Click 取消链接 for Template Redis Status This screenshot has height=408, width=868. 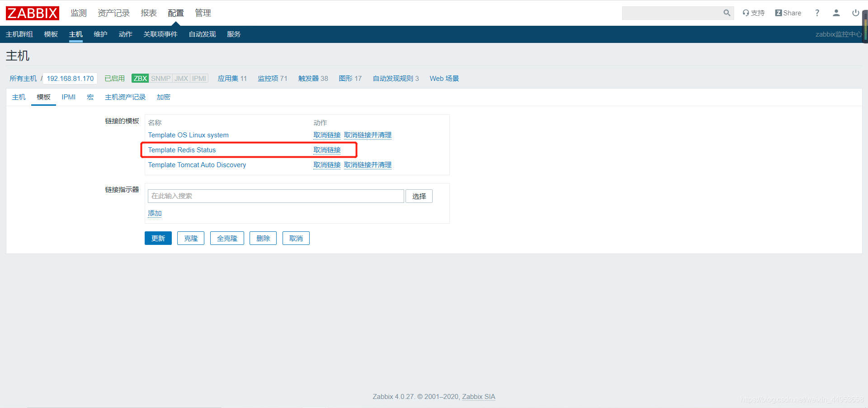click(x=327, y=150)
